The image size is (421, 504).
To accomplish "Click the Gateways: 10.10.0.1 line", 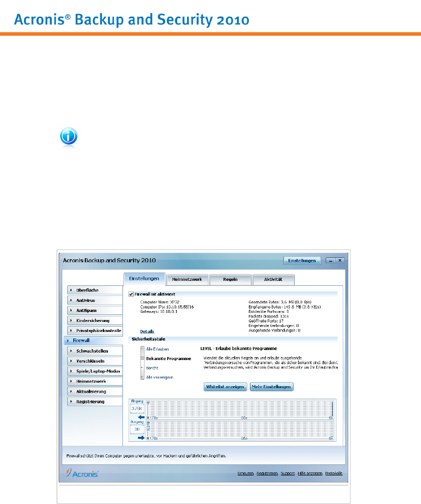I will (159, 312).
